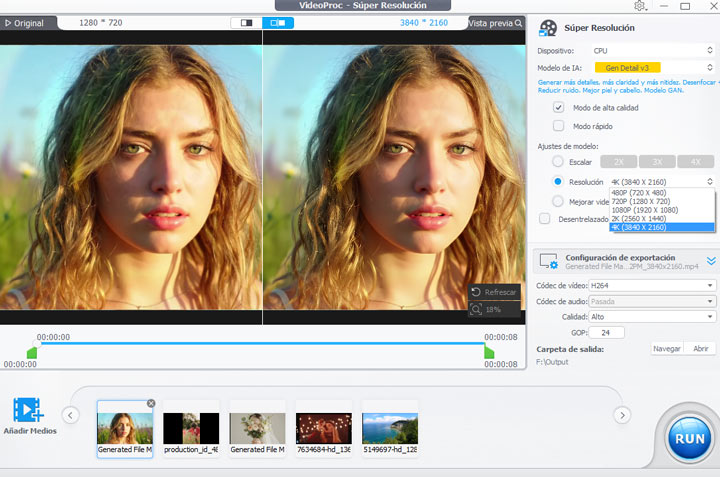Open Códec de audio dropdown

pos(652,302)
